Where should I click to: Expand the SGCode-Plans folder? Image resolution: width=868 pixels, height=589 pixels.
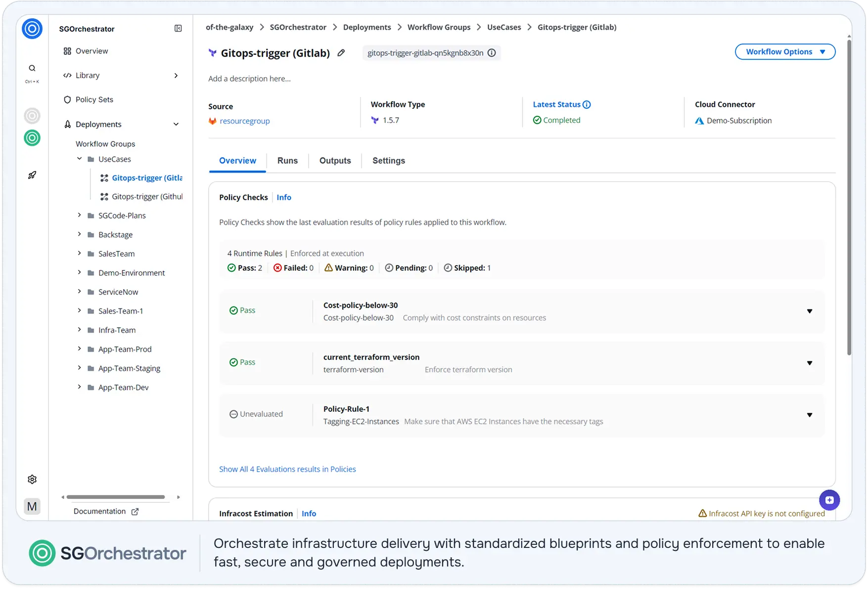[79, 215]
